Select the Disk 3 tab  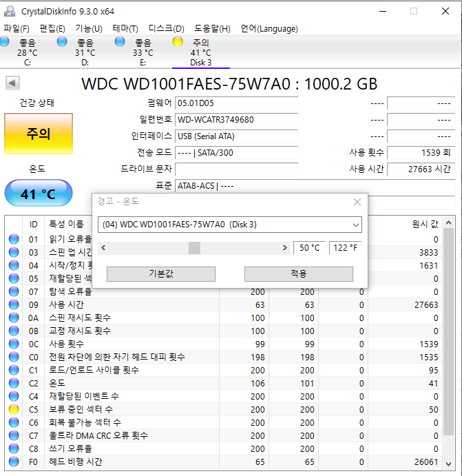(x=200, y=52)
